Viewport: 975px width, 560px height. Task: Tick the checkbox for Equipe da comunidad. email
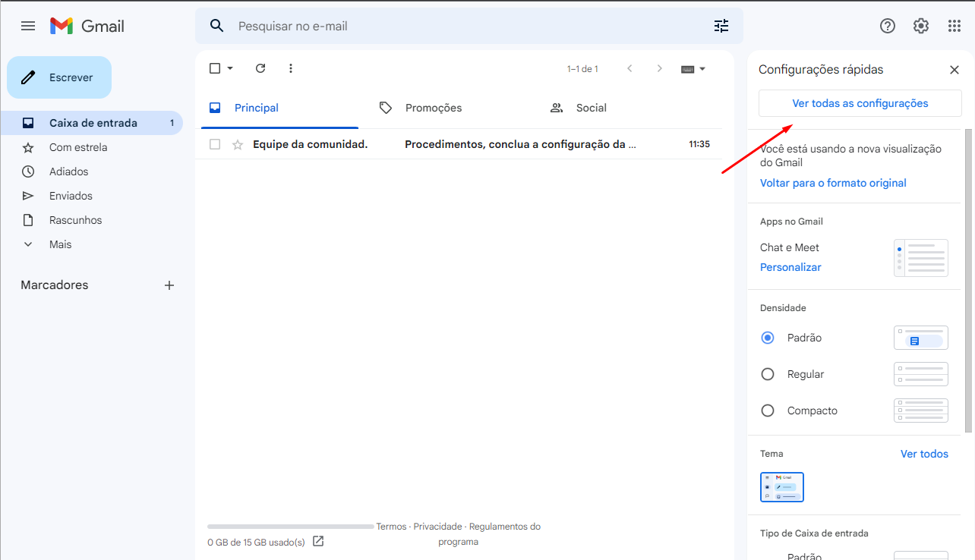pyautogui.click(x=215, y=144)
